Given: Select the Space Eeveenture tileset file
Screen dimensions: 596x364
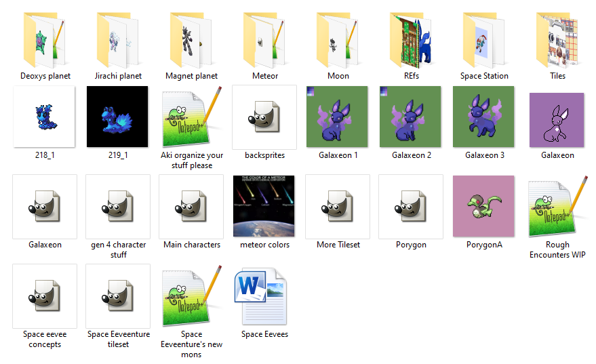Looking at the screenshot, I should point(118,296).
